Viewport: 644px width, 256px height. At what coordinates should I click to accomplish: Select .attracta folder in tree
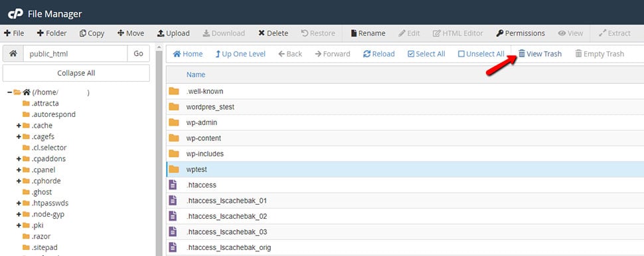point(40,103)
